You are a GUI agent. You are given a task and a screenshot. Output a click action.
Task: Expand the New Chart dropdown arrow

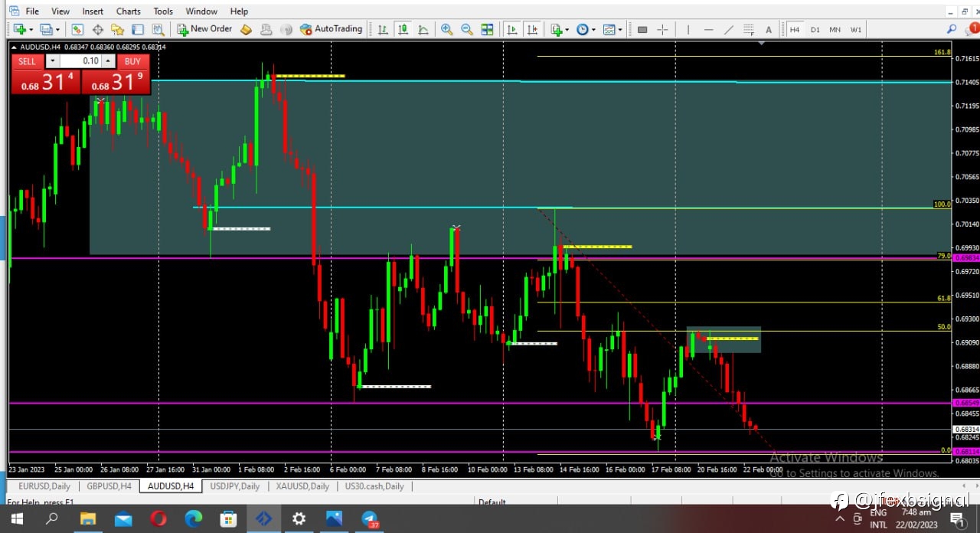31,29
